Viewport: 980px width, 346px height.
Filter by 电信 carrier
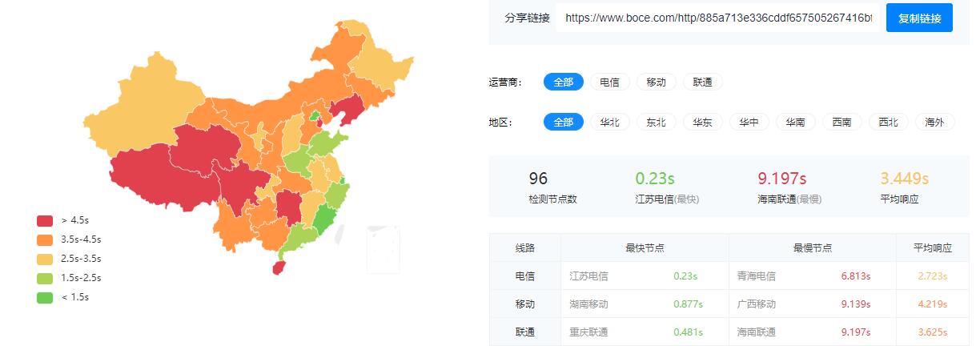[609, 82]
